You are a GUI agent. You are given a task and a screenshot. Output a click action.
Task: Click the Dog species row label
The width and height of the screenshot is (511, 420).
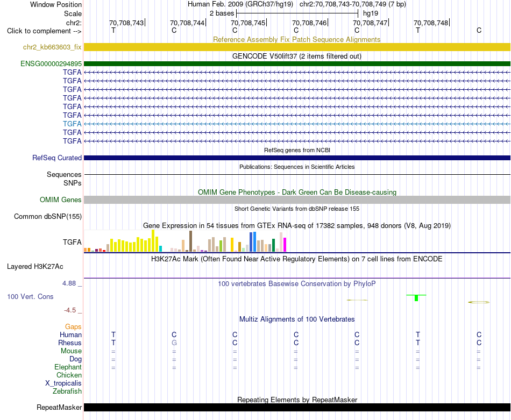(x=76, y=359)
